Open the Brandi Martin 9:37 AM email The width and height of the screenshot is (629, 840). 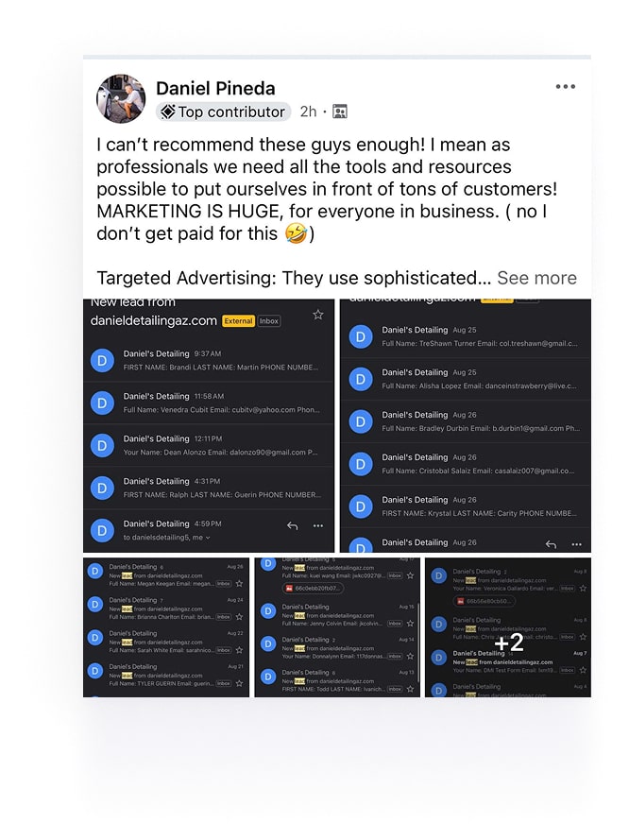(209, 361)
